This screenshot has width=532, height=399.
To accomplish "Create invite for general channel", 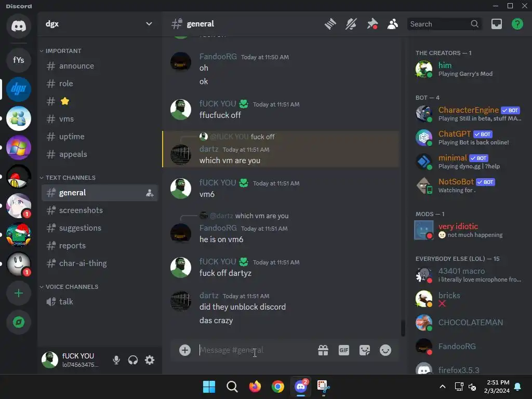I will (150, 193).
